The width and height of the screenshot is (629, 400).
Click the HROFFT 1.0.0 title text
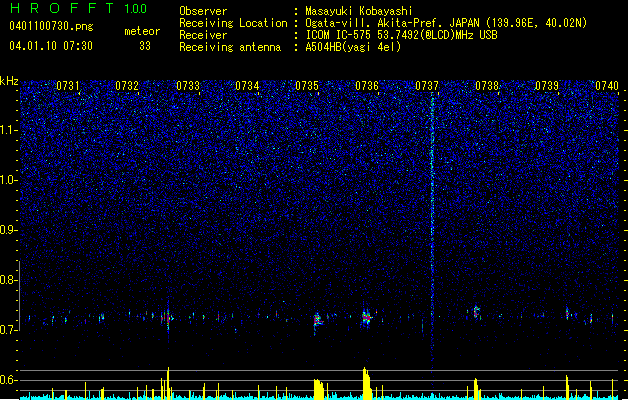pyautogui.click(x=78, y=8)
